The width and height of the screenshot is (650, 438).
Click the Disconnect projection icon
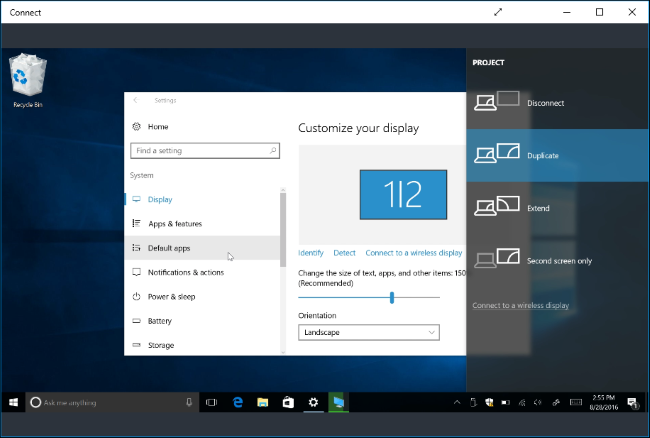coord(498,102)
